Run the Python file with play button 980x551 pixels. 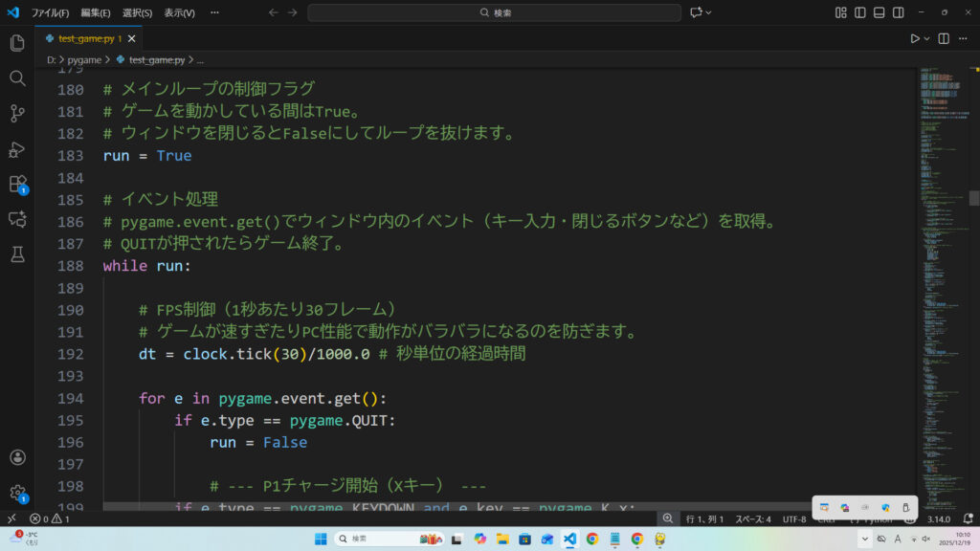pyautogui.click(x=914, y=38)
